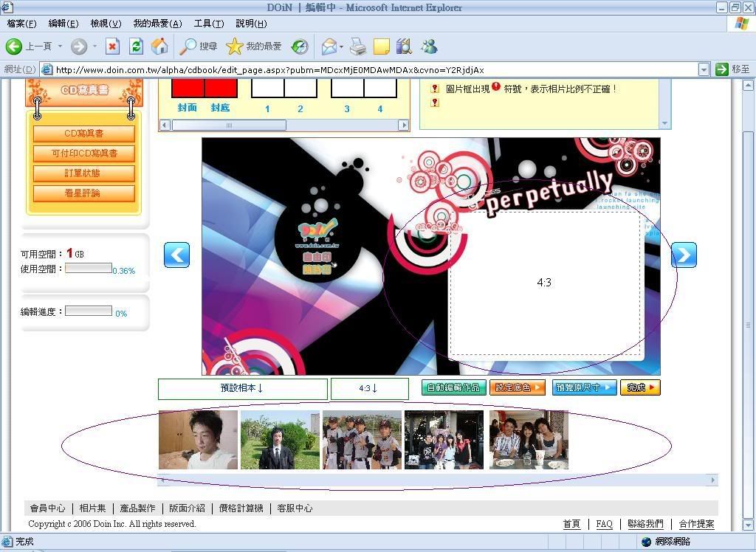Click the 4:3 photo placeholder frame

(545, 283)
